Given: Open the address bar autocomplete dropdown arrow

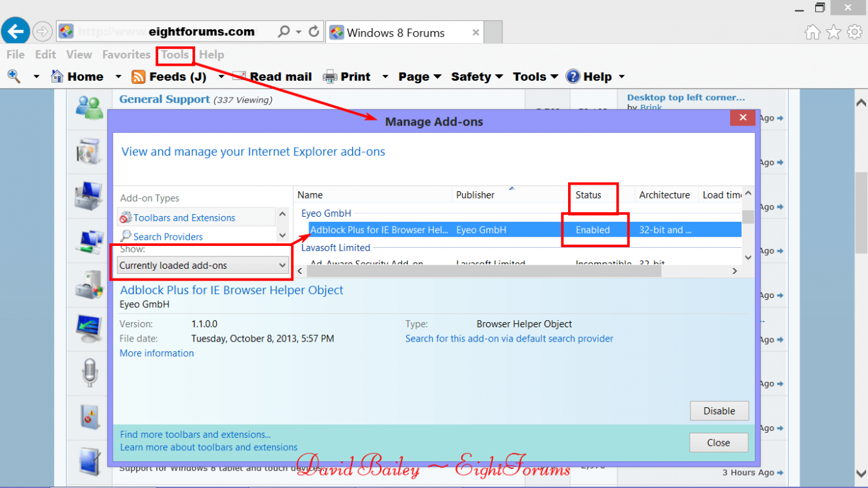Looking at the screenshot, I should pos(299,31).
